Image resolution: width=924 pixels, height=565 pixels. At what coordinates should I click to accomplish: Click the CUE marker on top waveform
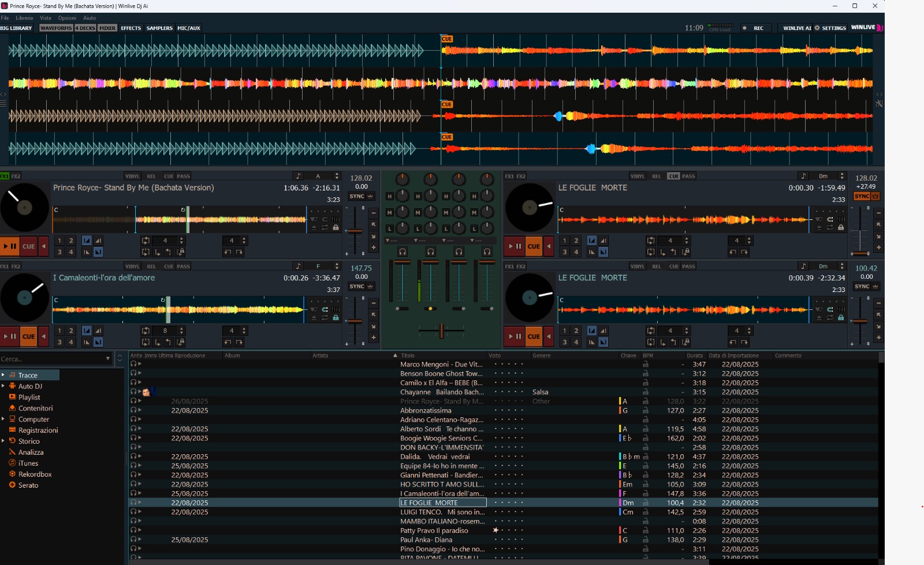pos(447,39)
